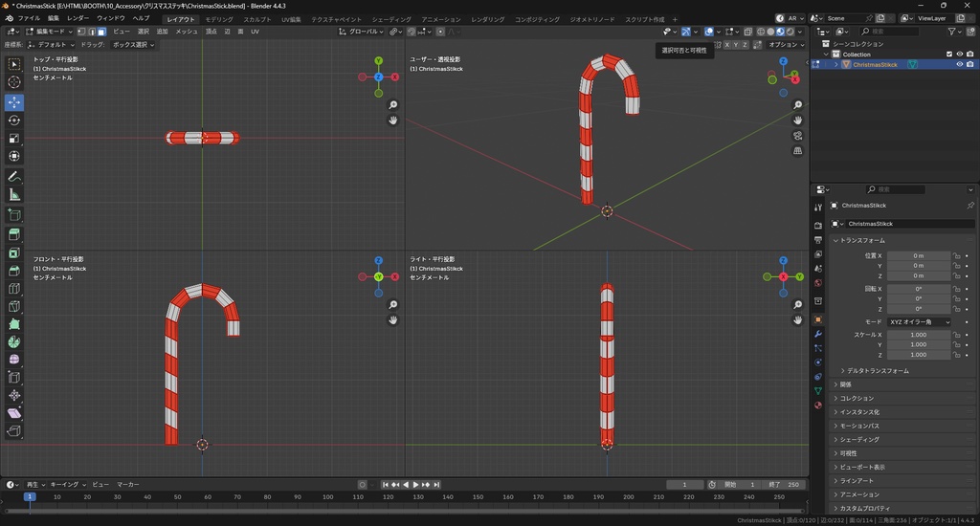The image size is (980, 526).
Task: Click the current frame marker on timeline
Action: [30, 497]
